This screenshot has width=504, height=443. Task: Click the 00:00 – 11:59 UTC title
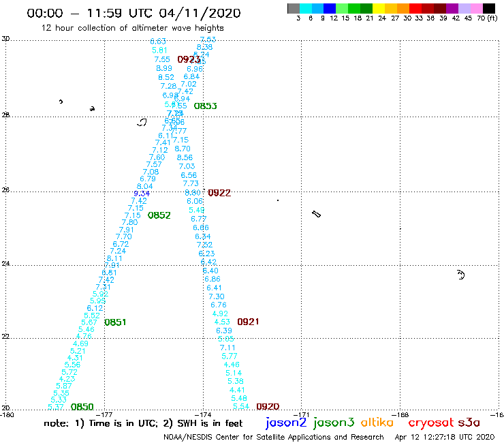point(133,13)
